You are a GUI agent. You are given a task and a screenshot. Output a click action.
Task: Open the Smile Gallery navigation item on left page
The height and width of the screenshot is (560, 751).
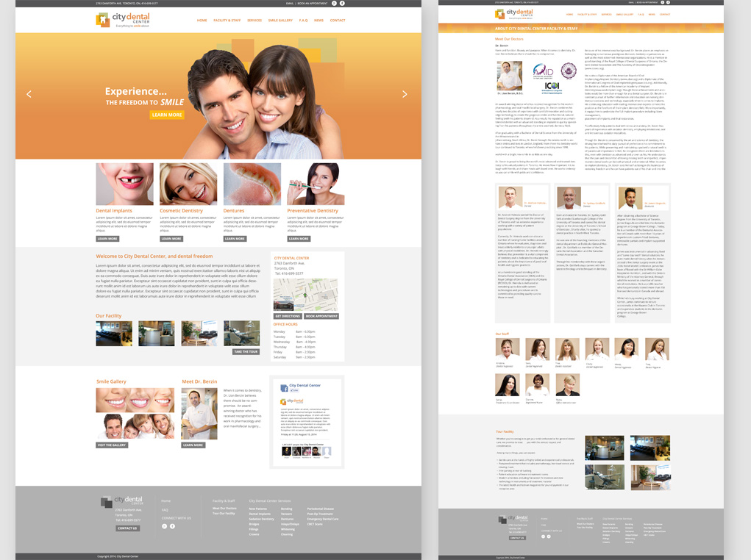[x=280, y=21]
